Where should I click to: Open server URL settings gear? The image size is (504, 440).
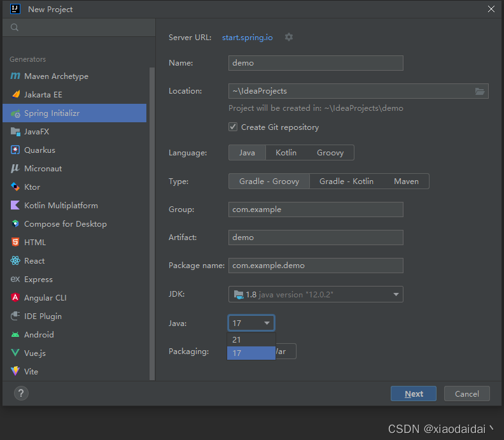pyautogui.click(x=289, y=37)
